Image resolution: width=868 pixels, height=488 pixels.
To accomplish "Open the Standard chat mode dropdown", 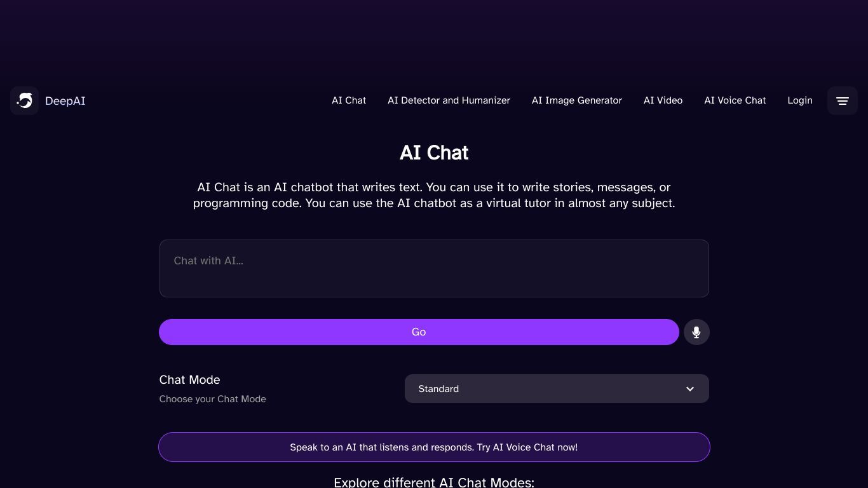I will coord(557,389).
